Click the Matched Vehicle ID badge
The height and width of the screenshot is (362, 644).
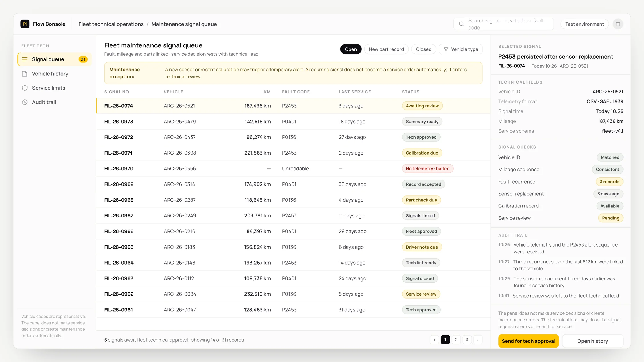coord(610,157)
